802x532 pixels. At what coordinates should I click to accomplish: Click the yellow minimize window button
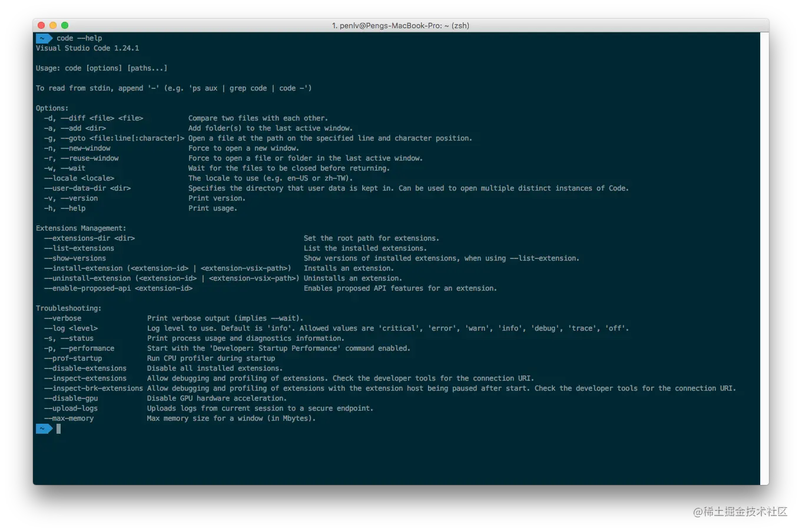click(x=53, y=25)
